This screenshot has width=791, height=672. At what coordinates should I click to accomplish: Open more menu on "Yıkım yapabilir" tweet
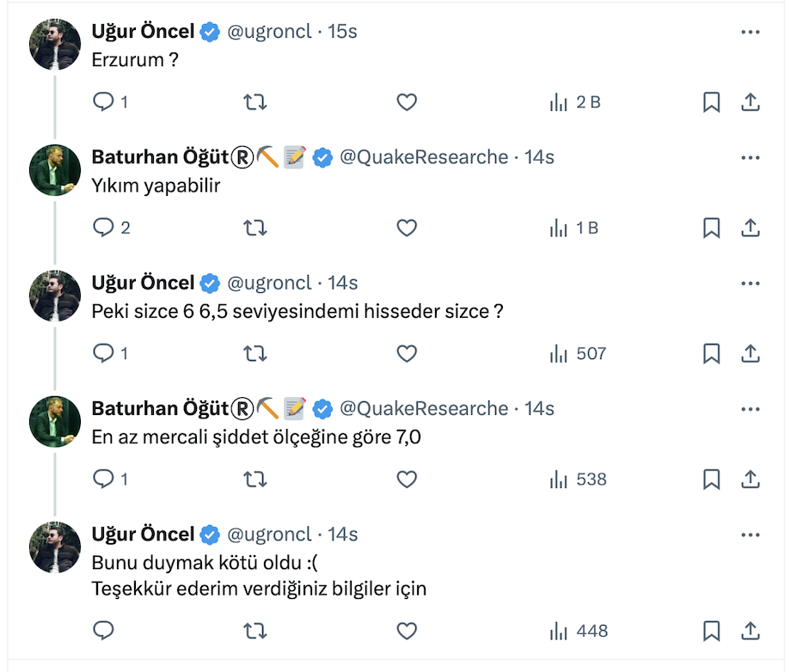[750, 157]
